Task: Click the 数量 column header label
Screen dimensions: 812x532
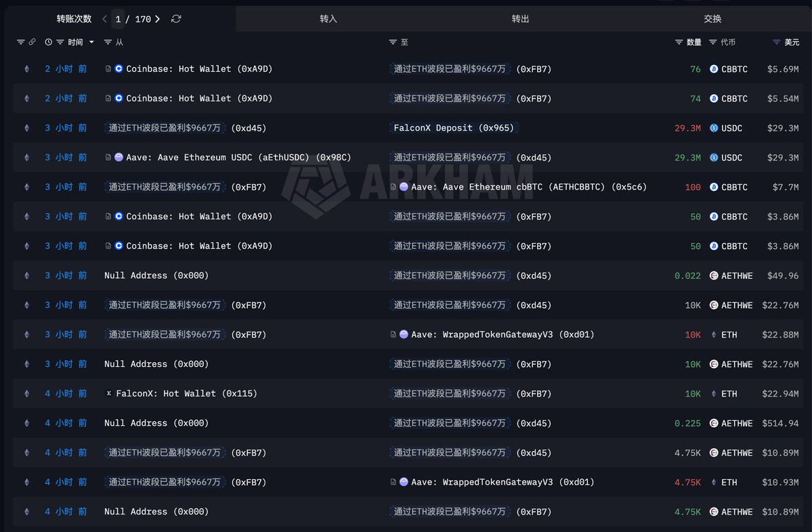Action: coord(694,42)
